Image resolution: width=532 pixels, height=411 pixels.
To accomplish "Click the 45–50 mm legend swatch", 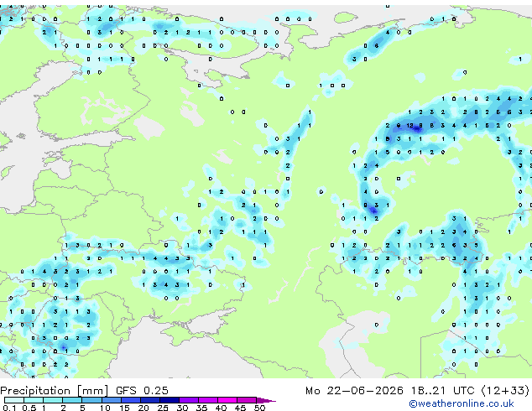I will [x=247, y=400].
